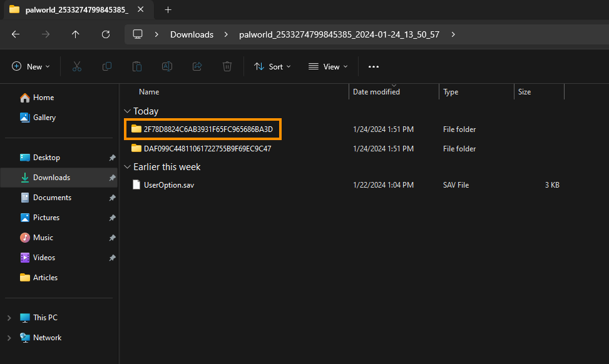Click the PC monitor icon in address bar
The image size is (609, 364).
pyautogui.click(x=138, y=34)
